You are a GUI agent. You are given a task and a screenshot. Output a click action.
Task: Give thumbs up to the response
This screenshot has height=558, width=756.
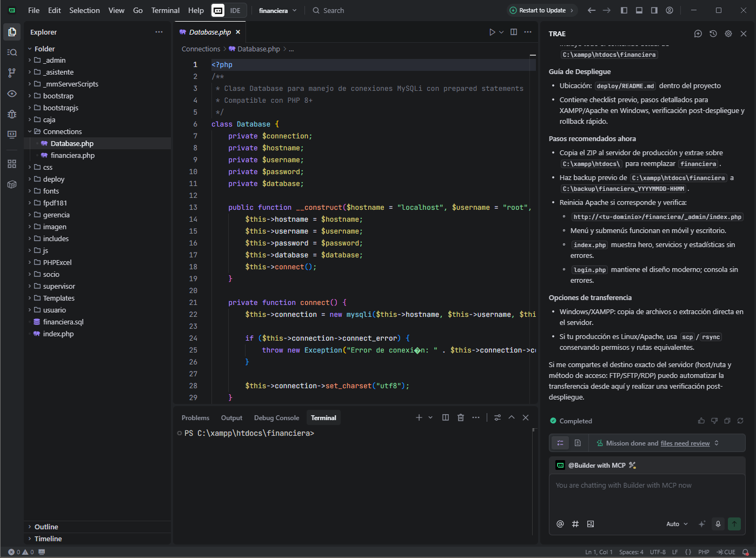click(x=701, y=421)
